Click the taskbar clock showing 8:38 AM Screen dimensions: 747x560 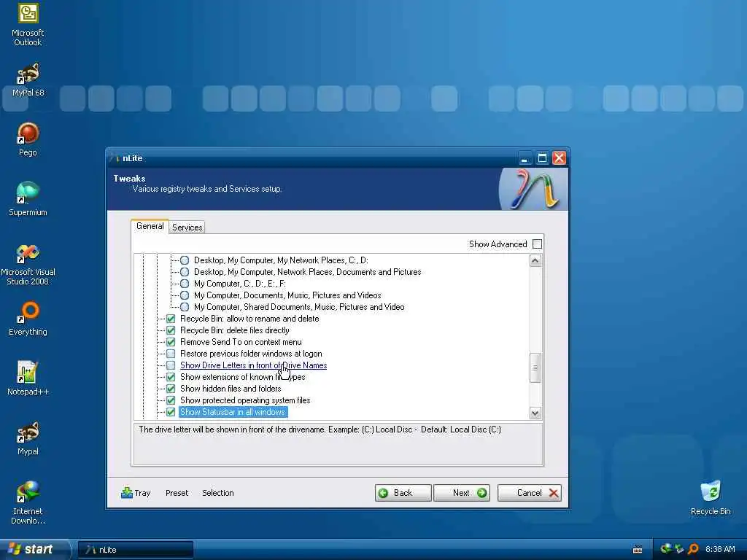click(x=720, y=550)
